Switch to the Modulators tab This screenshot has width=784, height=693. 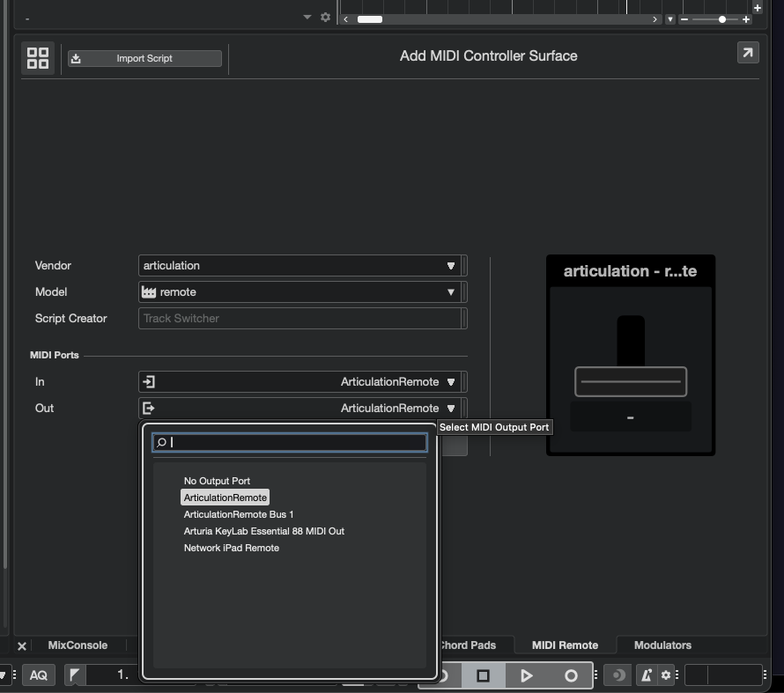tap(662, 645)
